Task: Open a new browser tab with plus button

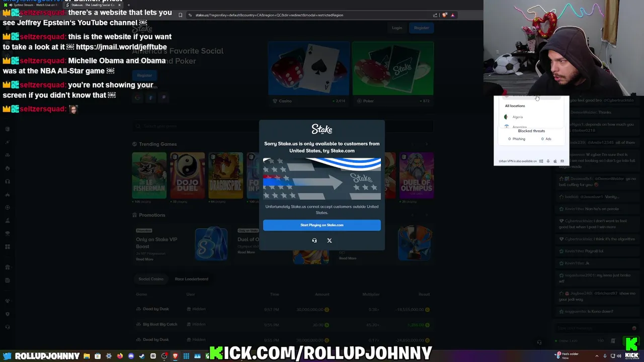Action: 128,5
